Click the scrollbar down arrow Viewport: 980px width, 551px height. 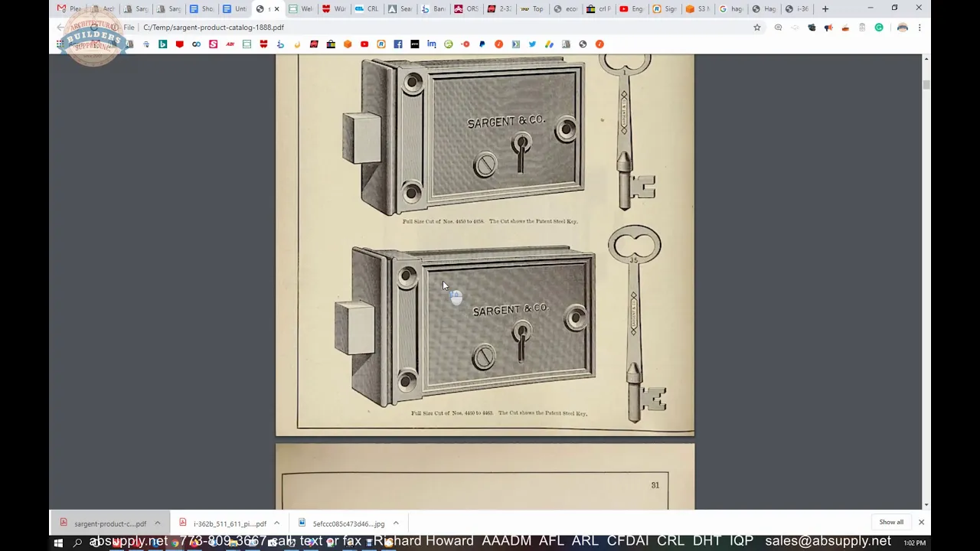926,504
